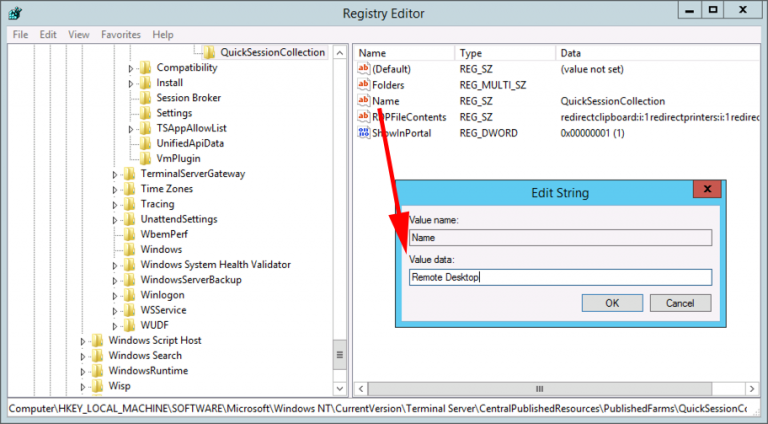
Task: Click the Value name field
Action: [560, 237]
